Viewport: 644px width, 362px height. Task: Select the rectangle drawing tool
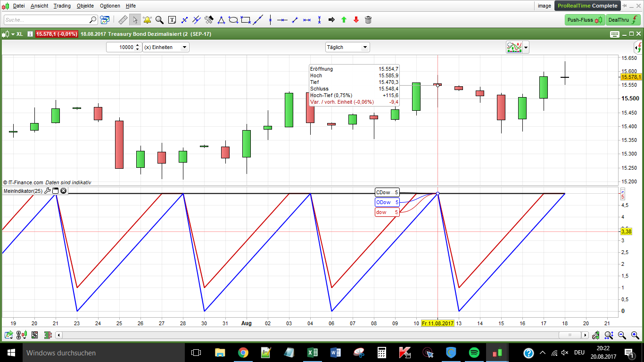tap(246, 20)
